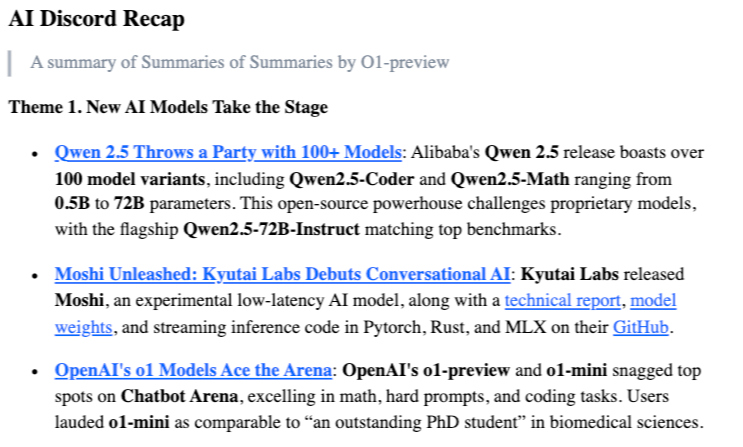Click the bullet point beside the Moshi item
Screen dimensions: 743x447
(35, 275)
